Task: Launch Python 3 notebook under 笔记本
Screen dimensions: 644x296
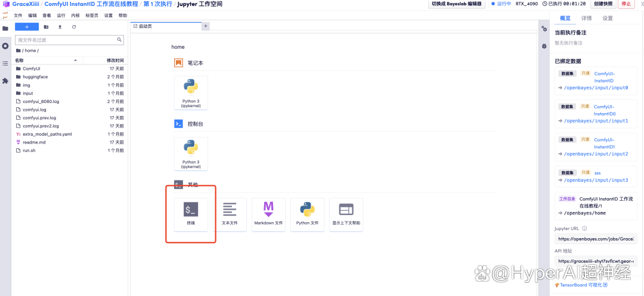Action: 191,93
